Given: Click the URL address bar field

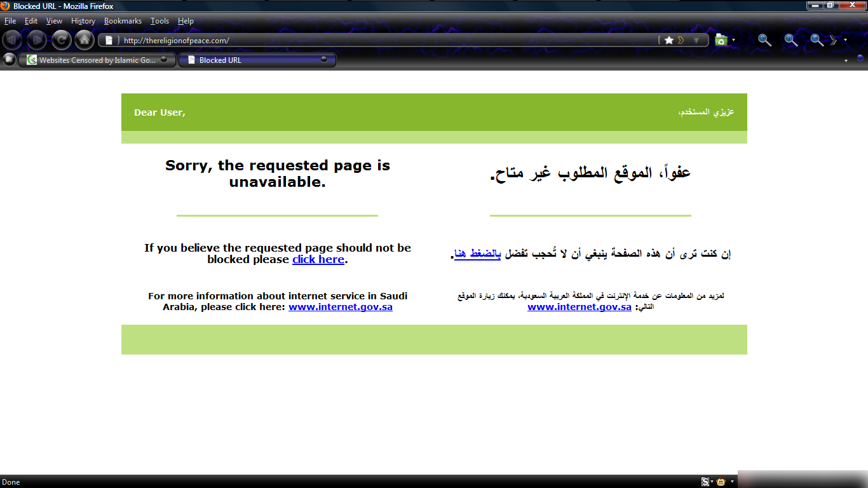Looking at the screenshot, I should (x=381, y=40).
